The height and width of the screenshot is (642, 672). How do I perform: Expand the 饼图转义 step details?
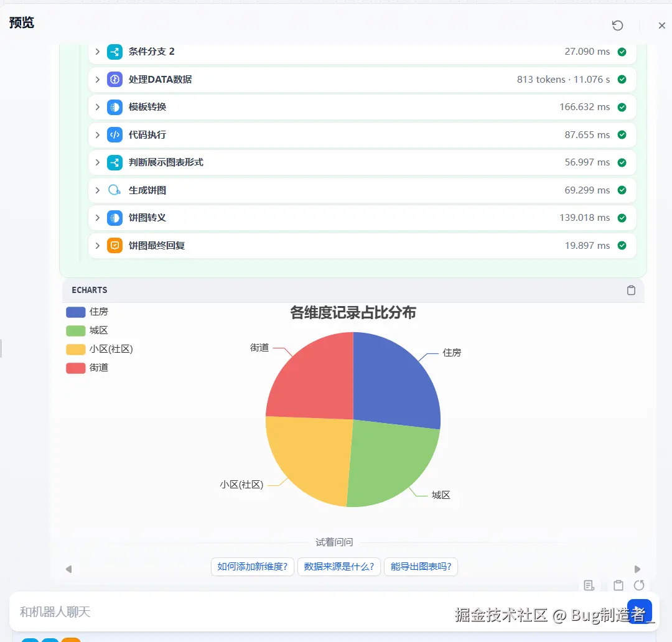pyautogui.click(x=96, y=218)
